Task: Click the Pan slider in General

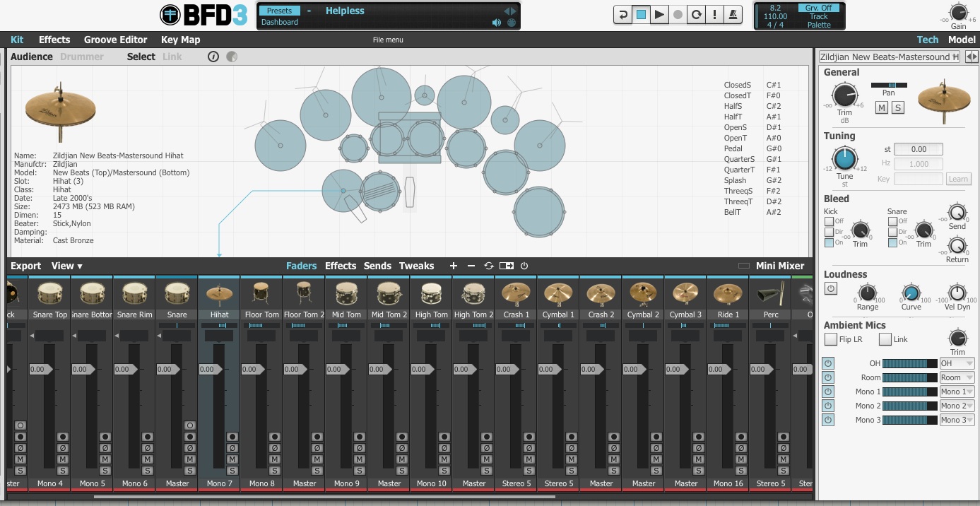Action: pos(889,85)
